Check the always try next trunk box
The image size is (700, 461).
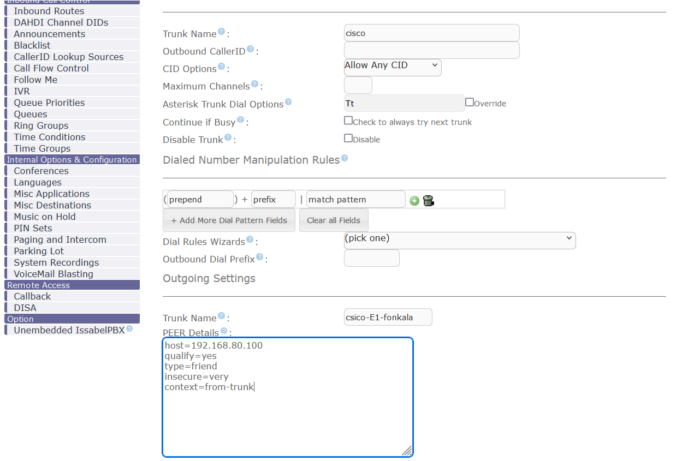(348, 121)
